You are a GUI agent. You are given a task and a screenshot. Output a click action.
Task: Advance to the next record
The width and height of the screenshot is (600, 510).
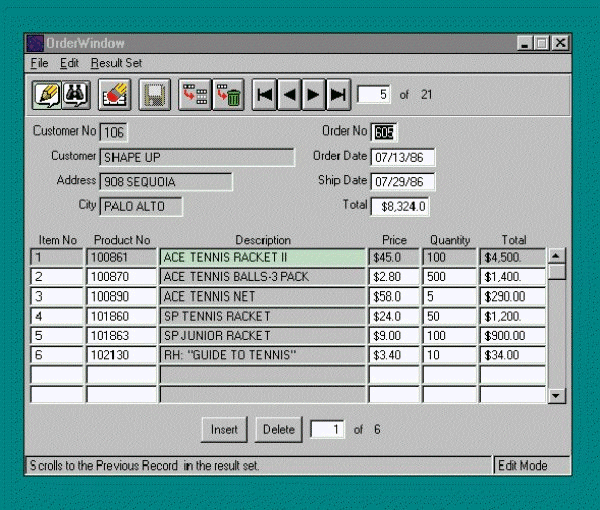[x=314, y=95]
